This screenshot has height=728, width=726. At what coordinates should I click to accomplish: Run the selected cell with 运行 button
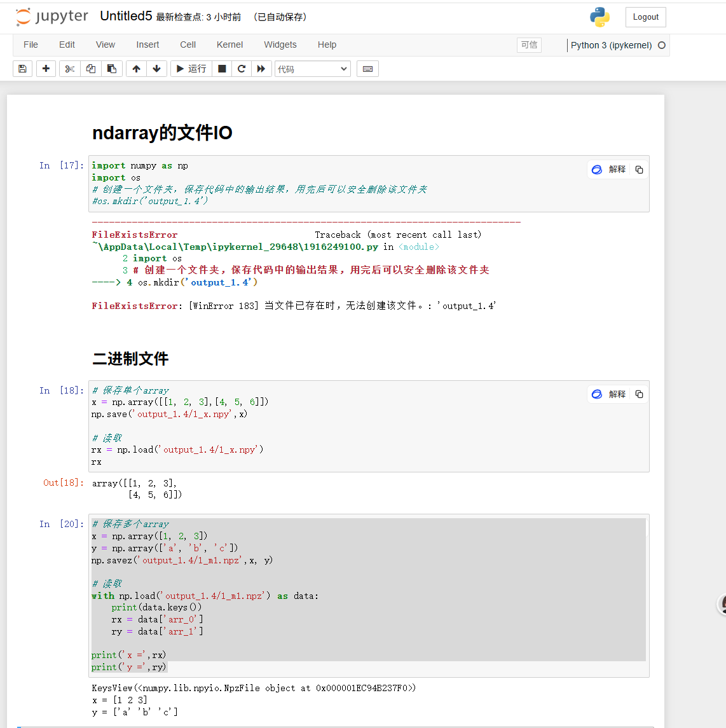pos(190,69)
